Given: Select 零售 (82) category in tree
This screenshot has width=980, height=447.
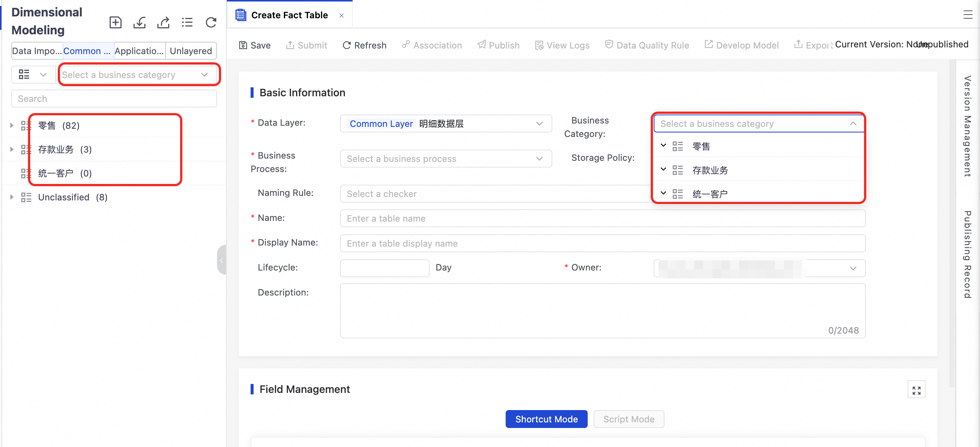Looking at the screenshot, I should 59,125.
